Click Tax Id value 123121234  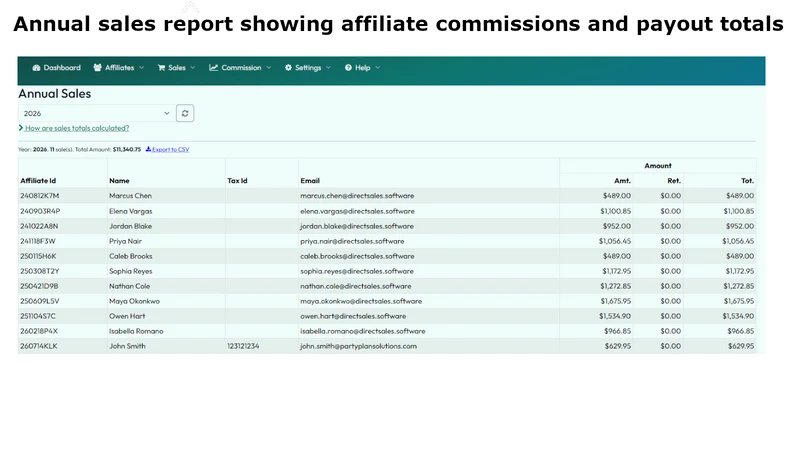click(x=243, y=346)
